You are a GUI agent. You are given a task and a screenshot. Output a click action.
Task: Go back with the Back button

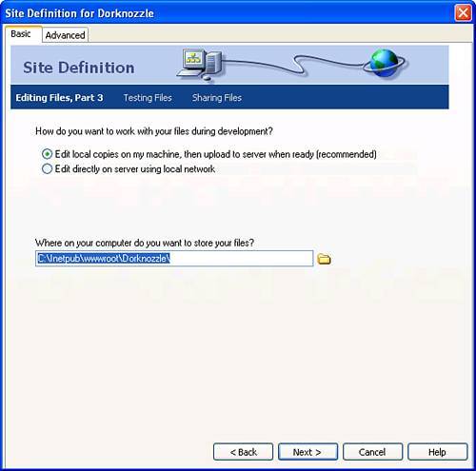point(243,452)
